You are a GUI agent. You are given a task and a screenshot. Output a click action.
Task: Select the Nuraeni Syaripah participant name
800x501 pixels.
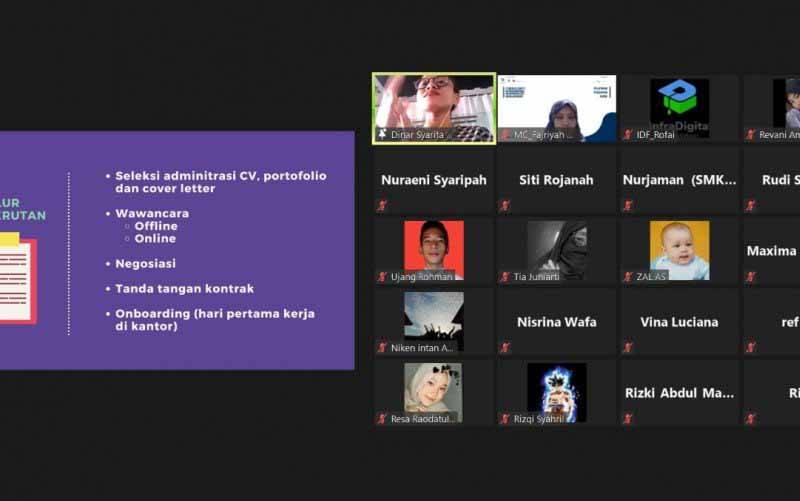click(x=434, y=180)
